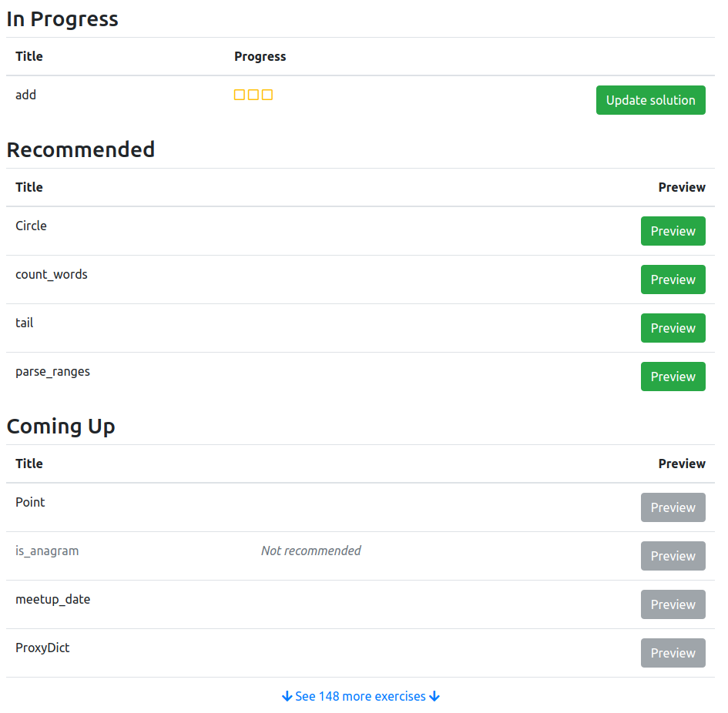The image size is (728, 713).
Task: Open the Circle exercise page
Action: pos(31,226)
